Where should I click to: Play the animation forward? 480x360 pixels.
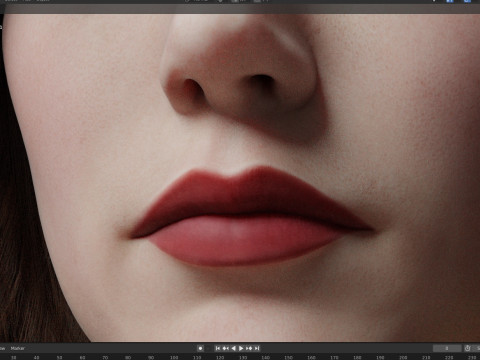pyautogui.click(x=241, y=348)
